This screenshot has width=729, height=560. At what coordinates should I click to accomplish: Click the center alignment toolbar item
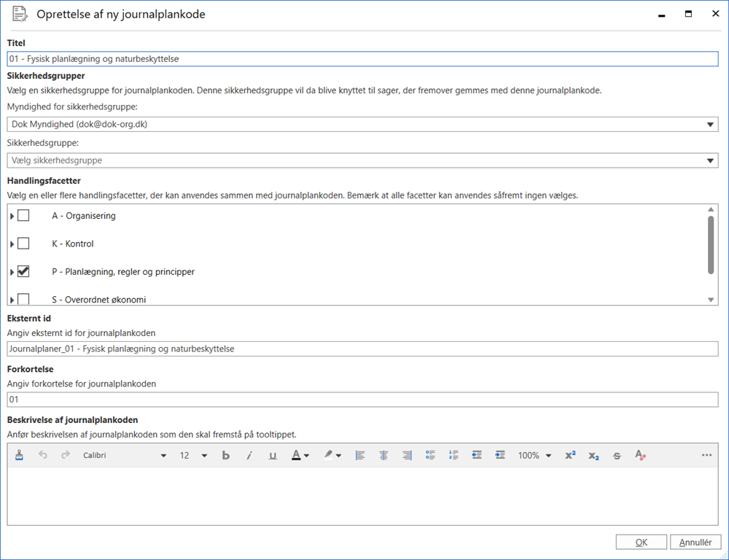pos(383,455)
